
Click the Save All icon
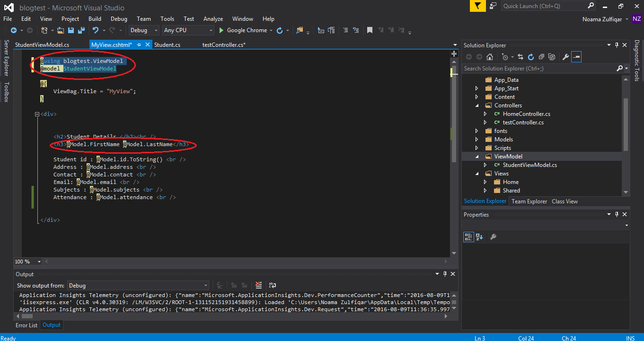[81, 30]
